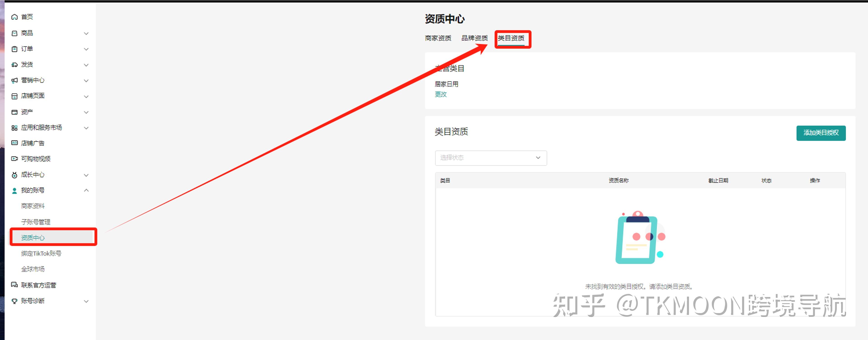The image size is (868, 340).
Task: Switch to the 商家资质 tab
Action: pyautogui.click(x=438, y=38)
